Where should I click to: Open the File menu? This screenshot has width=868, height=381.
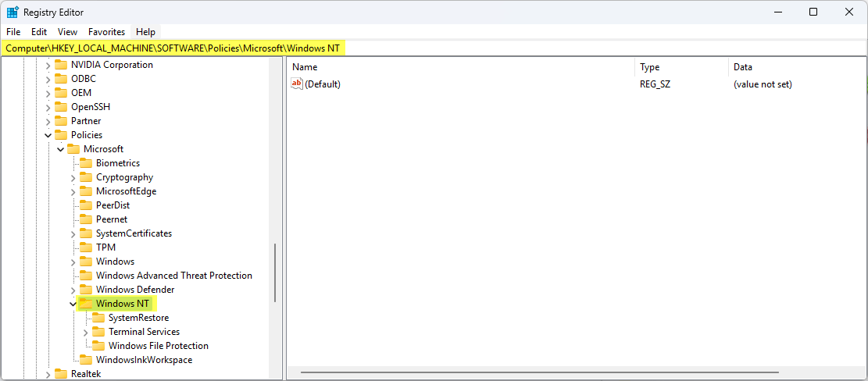[x=13, y=32]
